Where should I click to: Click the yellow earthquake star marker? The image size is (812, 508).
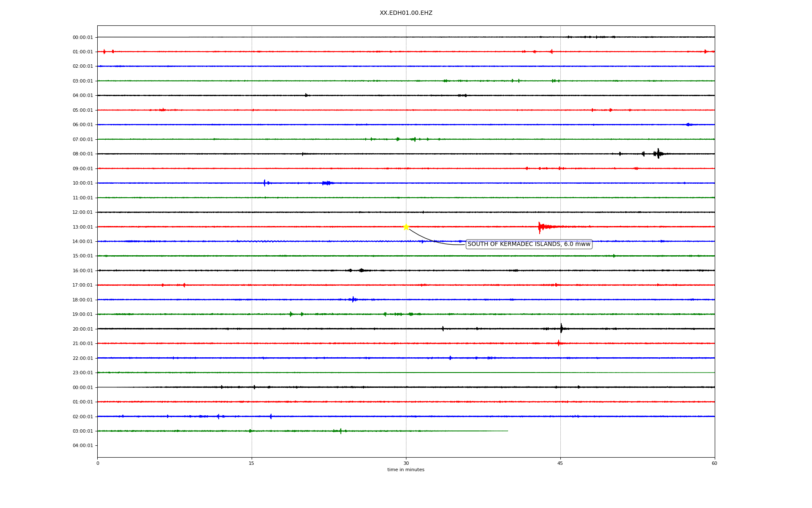[406, 227]
